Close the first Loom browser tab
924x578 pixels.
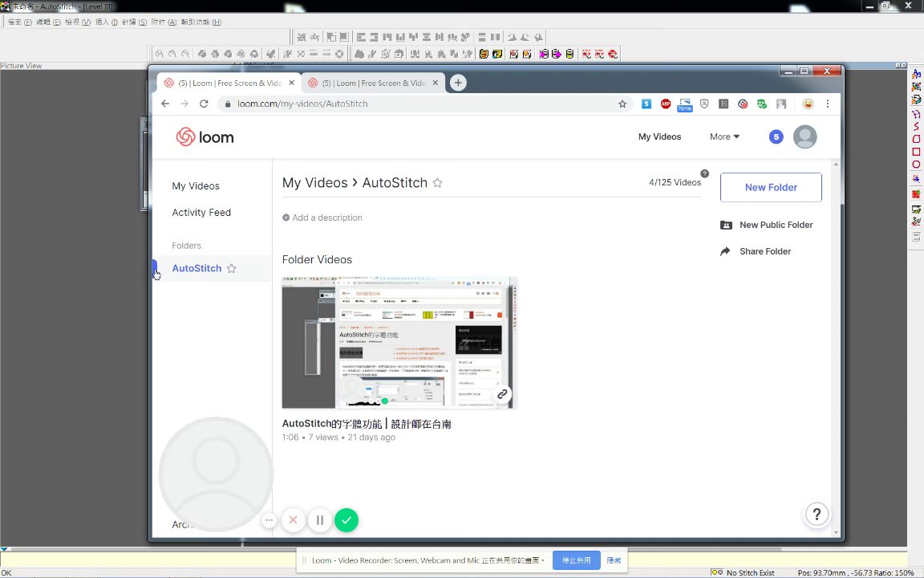(291, 83)
